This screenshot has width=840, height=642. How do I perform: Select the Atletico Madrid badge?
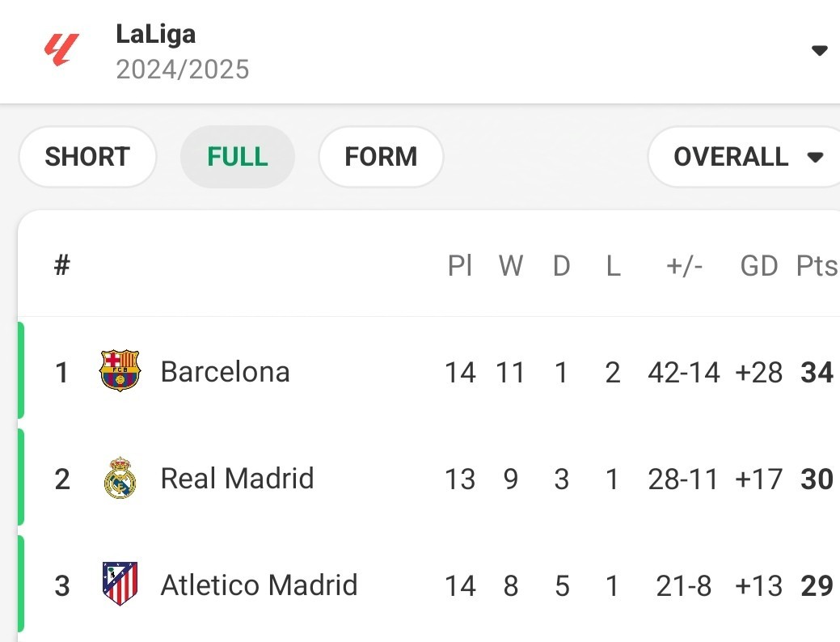point(120,584)
